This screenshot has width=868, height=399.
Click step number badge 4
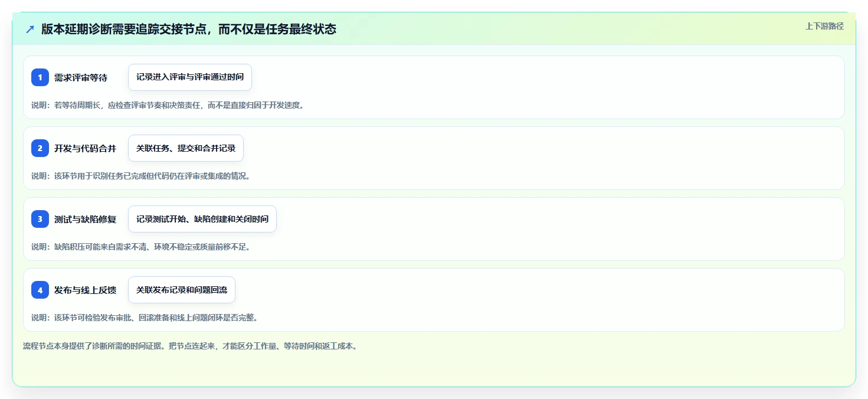tap(40, 290)
